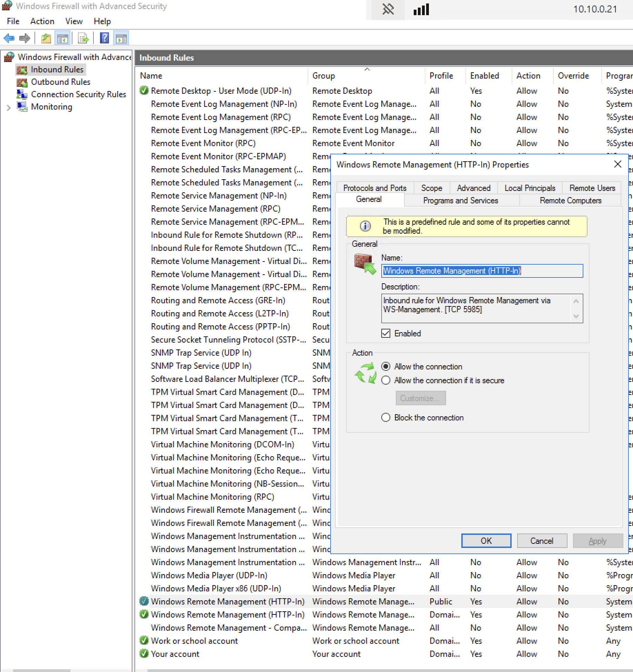633x672 pixels.
Task: Click the firewall brick icon in Properties dialog
Action: [365, 264]
